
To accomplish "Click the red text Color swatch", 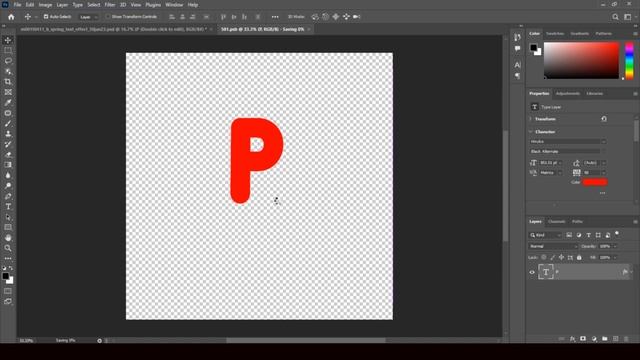I will click(595, 182).
